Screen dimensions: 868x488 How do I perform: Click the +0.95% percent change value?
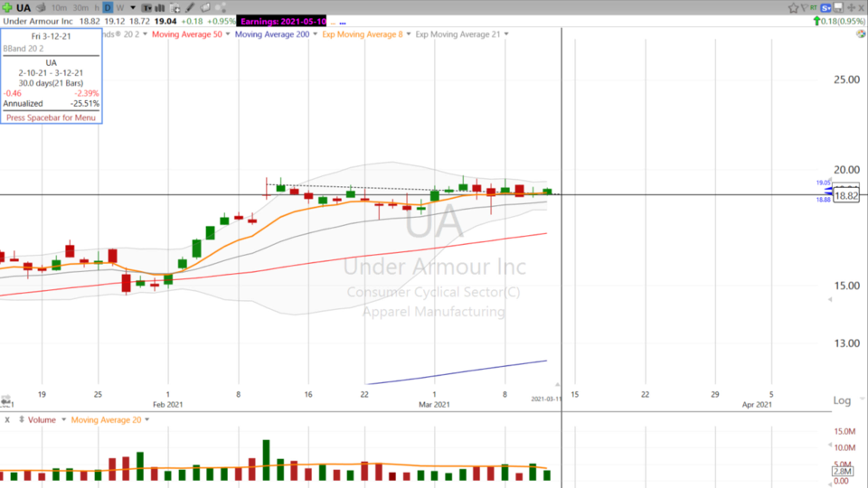221,21
